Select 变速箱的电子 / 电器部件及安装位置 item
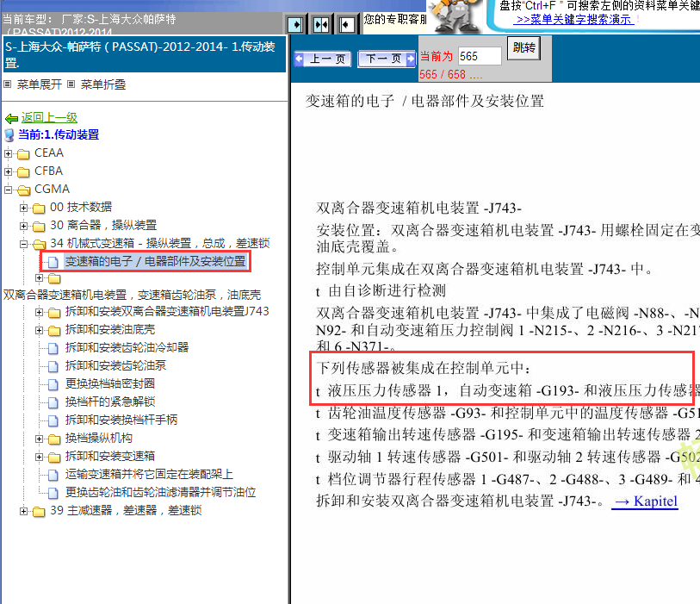Image resolution: width=700 pixels, height=604 pixels. tap(155, 261)
